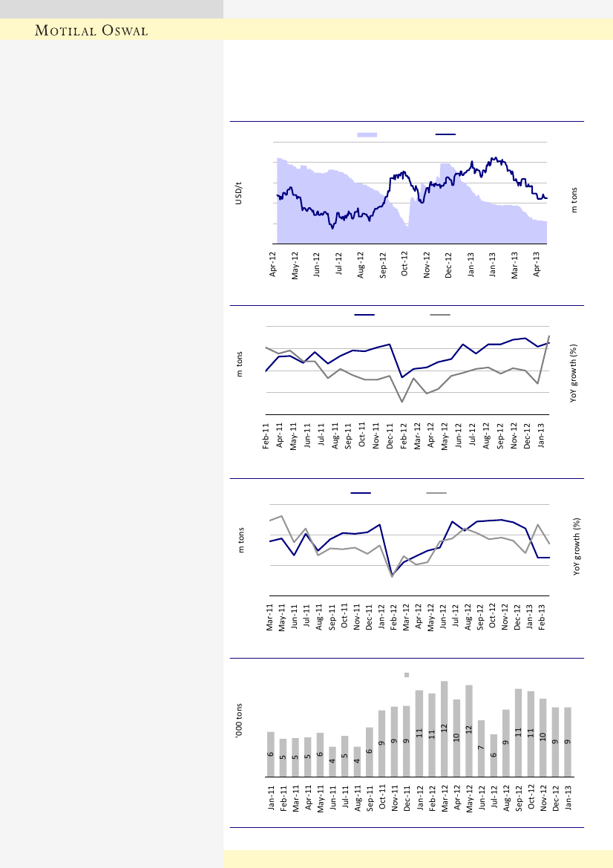Click dark blue line legend in Feb-11 chart
613x868 pixels.
[364, 315]
